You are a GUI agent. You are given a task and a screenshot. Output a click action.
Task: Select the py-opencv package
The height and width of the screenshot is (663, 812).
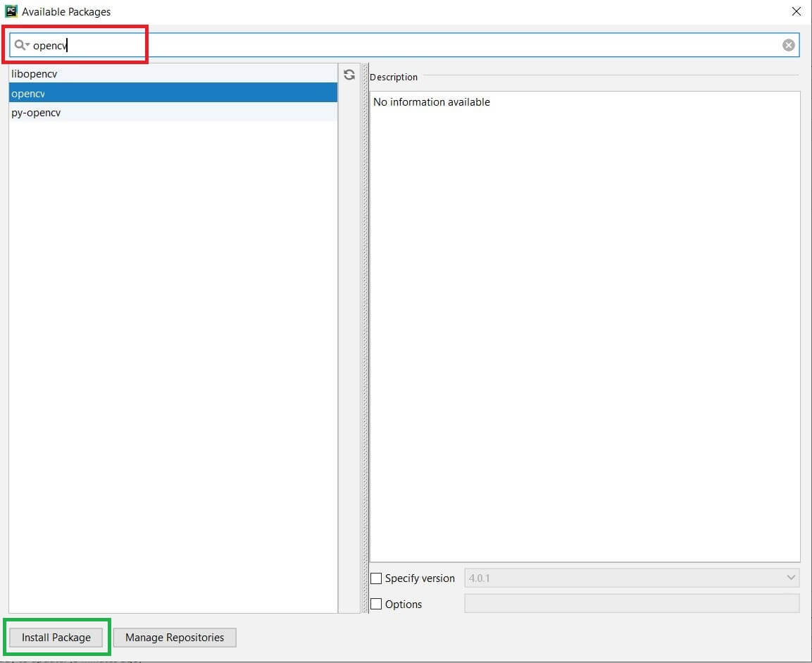click(173, 113)
